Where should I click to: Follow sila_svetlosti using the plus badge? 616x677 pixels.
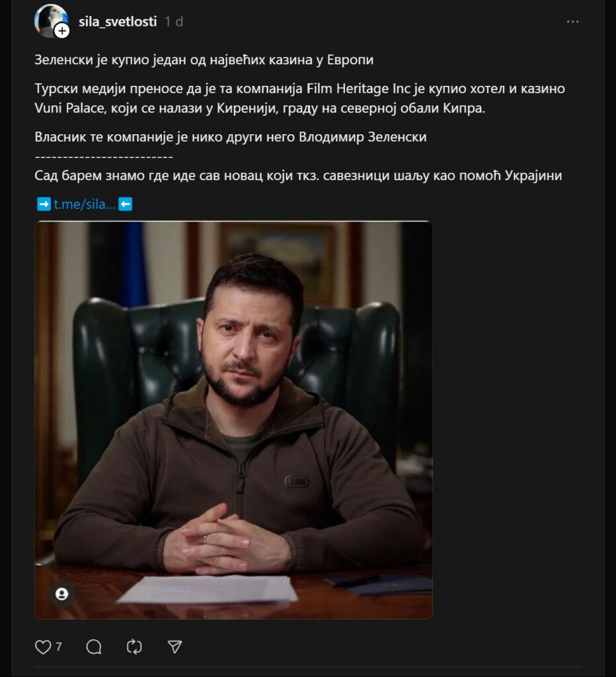[62, 31]
